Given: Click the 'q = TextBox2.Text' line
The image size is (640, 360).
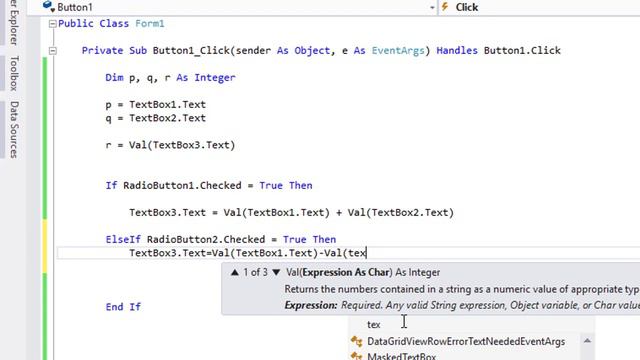Looking at the screenshot, I should click(x=156, y=118).
